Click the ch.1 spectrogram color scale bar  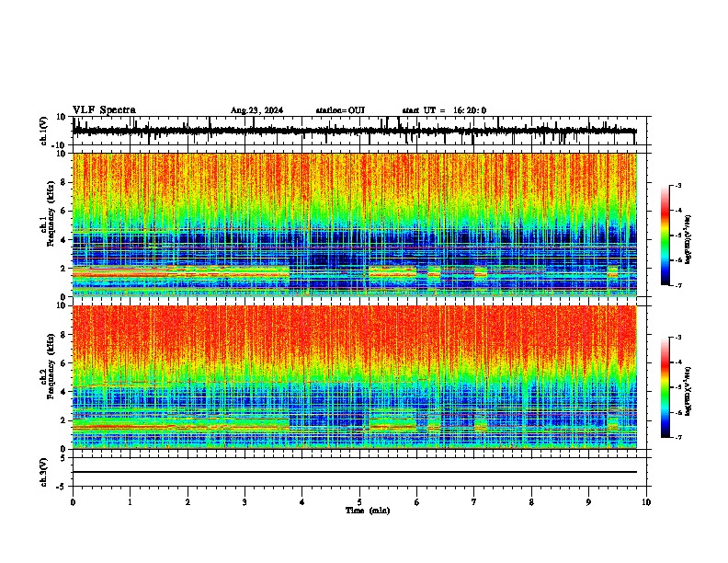tap(665, 236)
